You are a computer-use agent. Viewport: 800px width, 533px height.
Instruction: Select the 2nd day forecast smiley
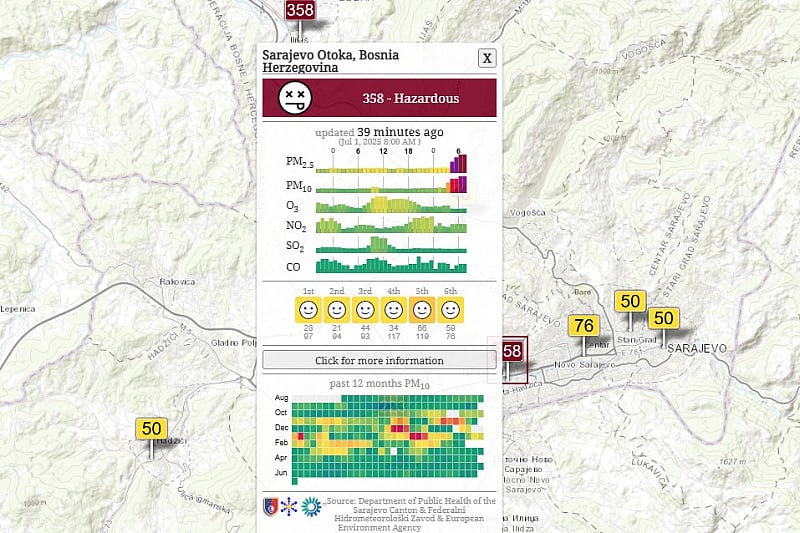coord(337,309)
